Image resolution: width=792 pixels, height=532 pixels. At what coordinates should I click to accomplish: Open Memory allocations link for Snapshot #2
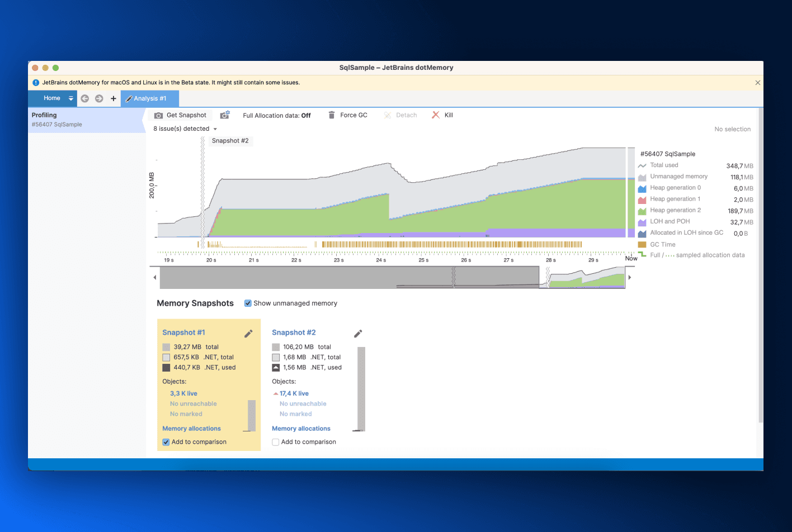coord(301,429)
